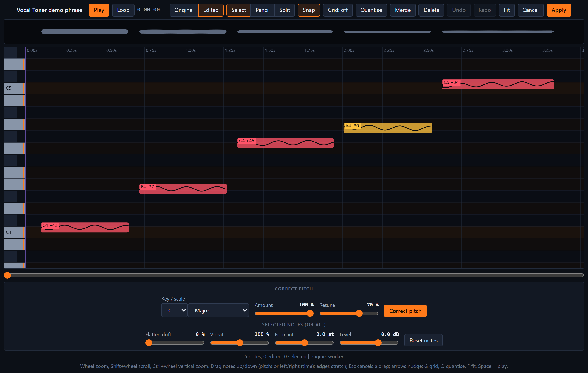Click Fit to fit notes in view
The width and height of the screenshot is (588, 373).
tap(507, 10)
